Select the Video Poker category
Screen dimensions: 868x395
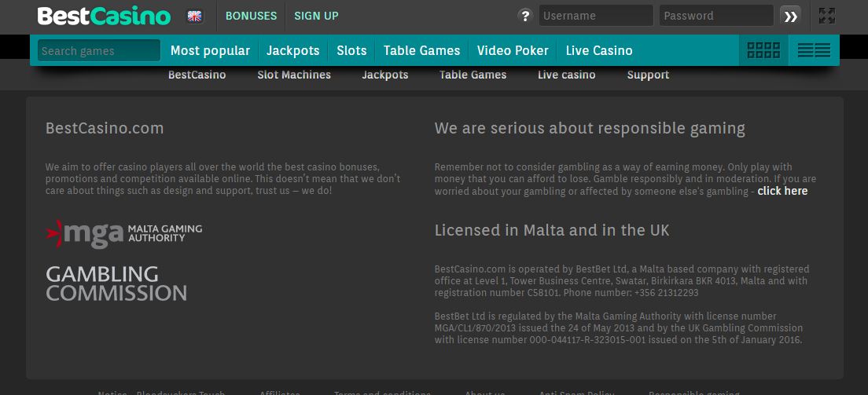(513, 51)
